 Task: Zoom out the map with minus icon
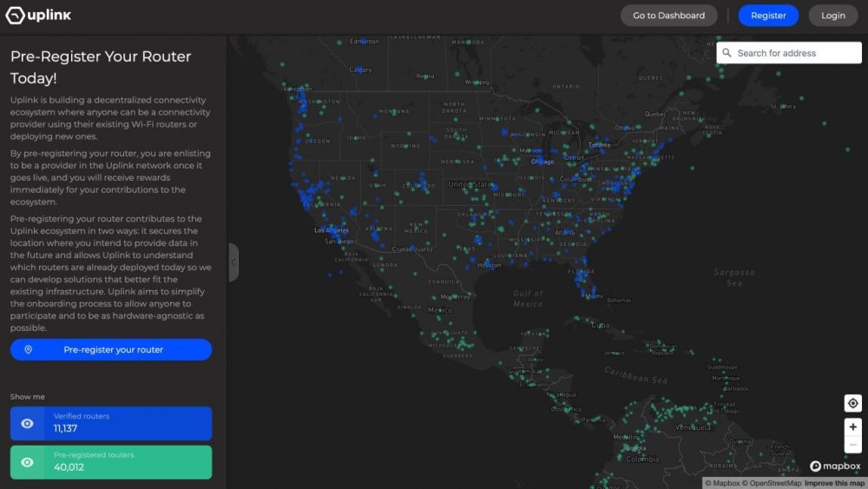(852, 445)
